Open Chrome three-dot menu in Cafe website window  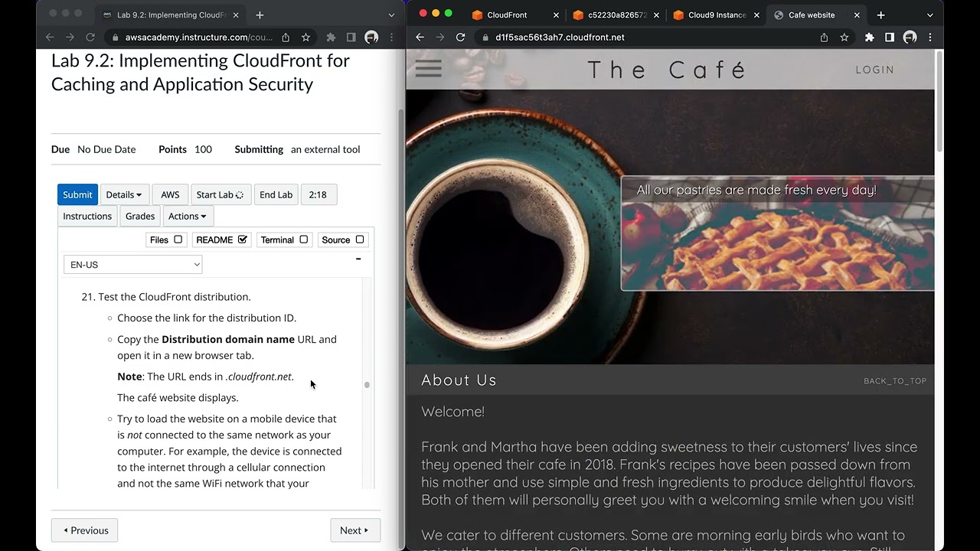pyautogui.click(x=929, y=37)
